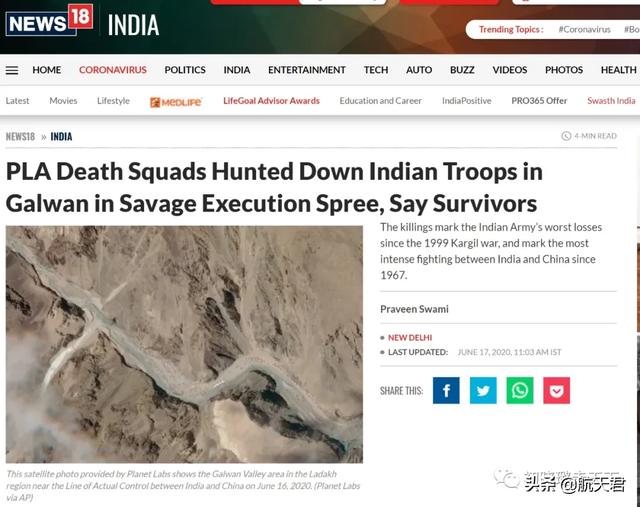Screen dimensions: 640x507
Task: Open author Praveen Swami's page
Action: [414, 309]
